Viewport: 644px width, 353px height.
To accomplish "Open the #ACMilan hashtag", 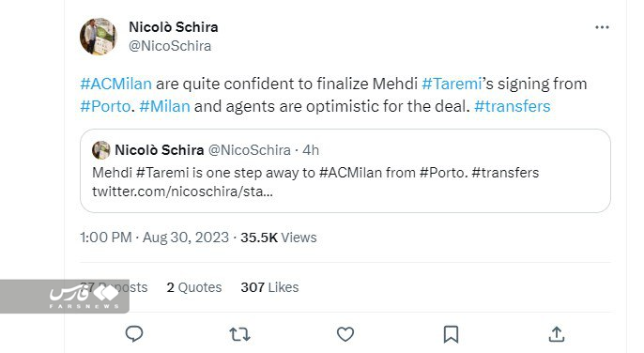I will pos(115,84).
